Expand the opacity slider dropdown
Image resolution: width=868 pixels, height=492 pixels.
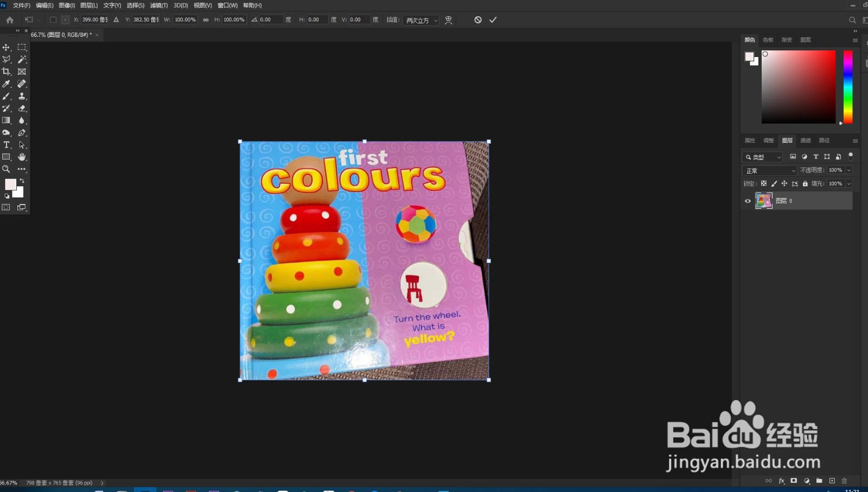point(849,170)
